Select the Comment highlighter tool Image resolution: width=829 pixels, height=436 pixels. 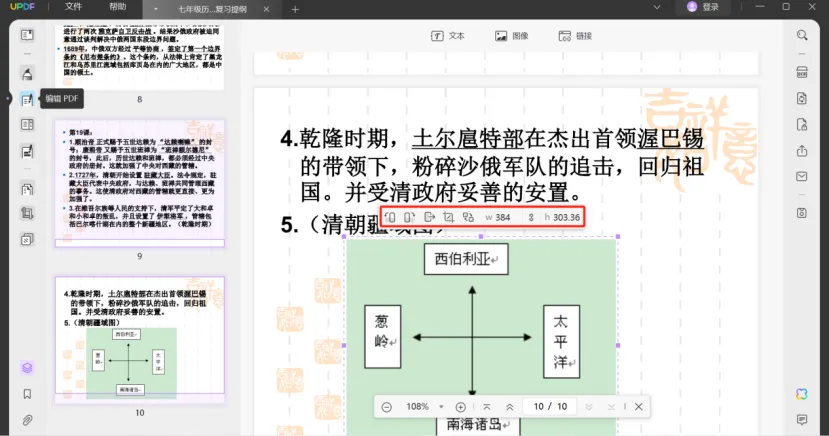click(27, 73)
